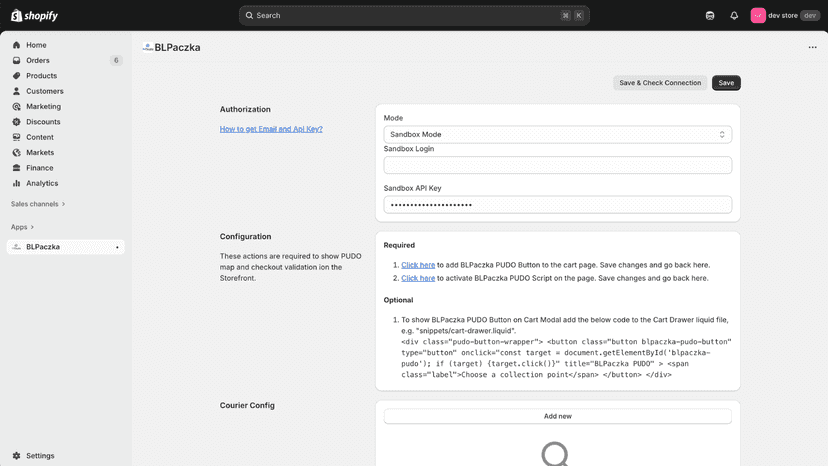This screenshot has height=466, width=828.
Task: Click the Save button
Action: tap(726, 83)
